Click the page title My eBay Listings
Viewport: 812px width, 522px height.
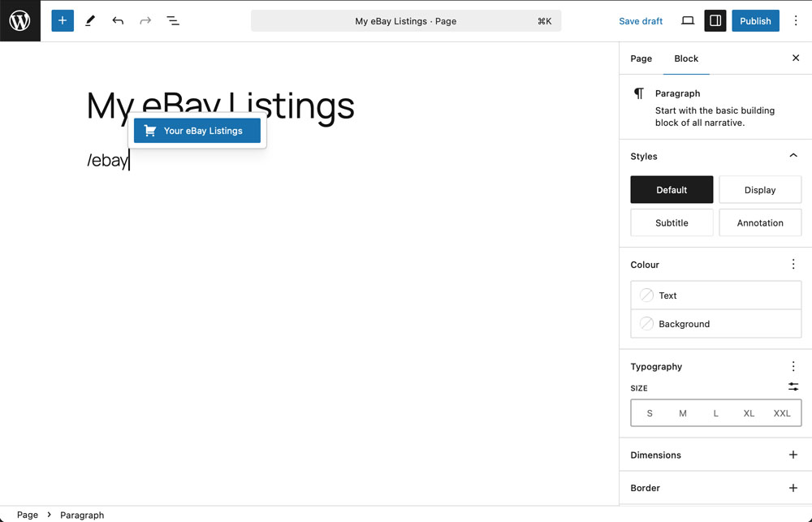pyautogui.click(x=220, y=106)
